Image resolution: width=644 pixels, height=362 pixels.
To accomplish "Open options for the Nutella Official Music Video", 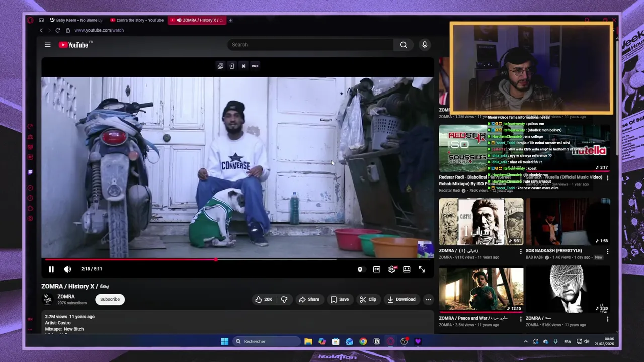I will tap(607, 178).
